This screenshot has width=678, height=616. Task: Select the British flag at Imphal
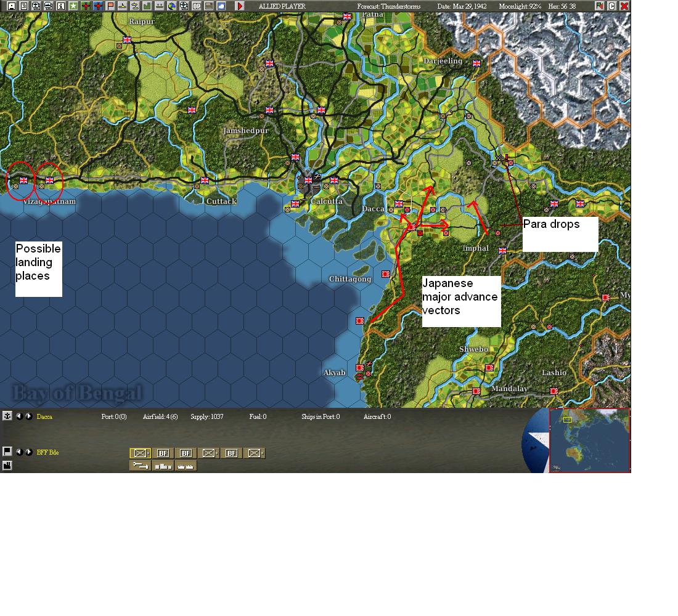click(x=502, y=250)
